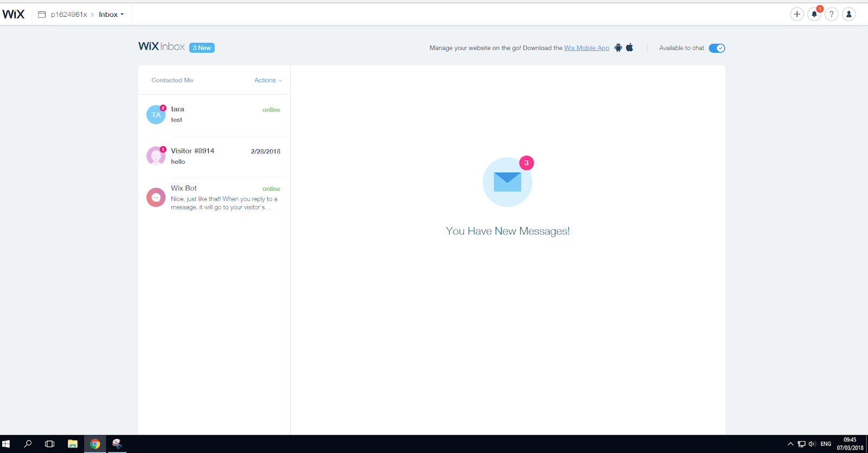This screenshot has width=868, height=453.
Task: Open the snipping app on taskbar
Action: 117,444
